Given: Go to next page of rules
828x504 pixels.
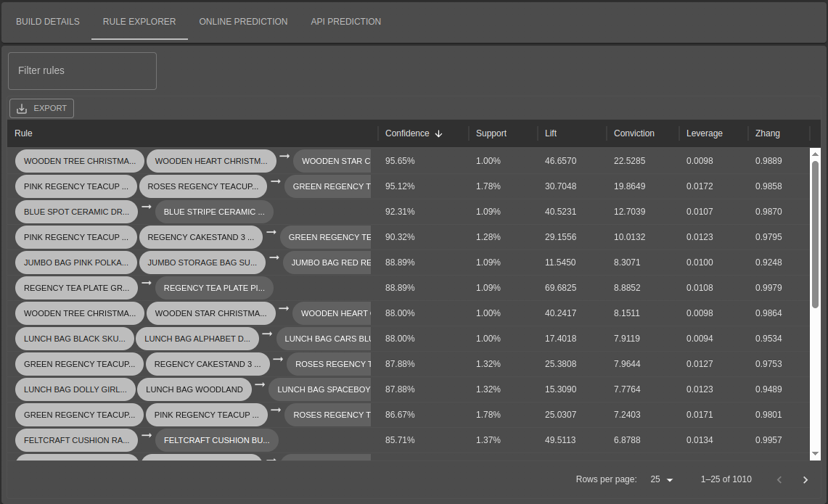Looking at the screenshot, I should pyautogui.click(x=806, y=480).
